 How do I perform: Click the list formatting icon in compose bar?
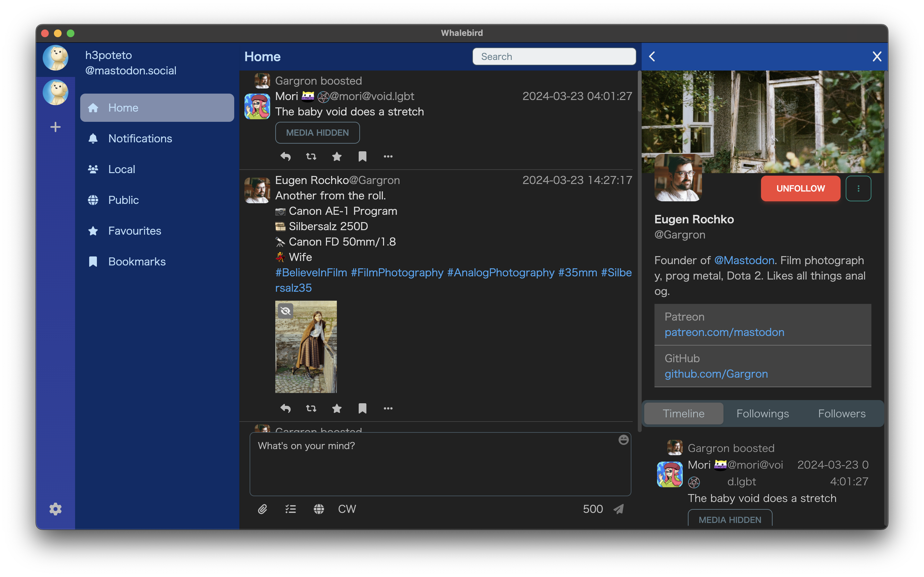(x=291, y=509)
